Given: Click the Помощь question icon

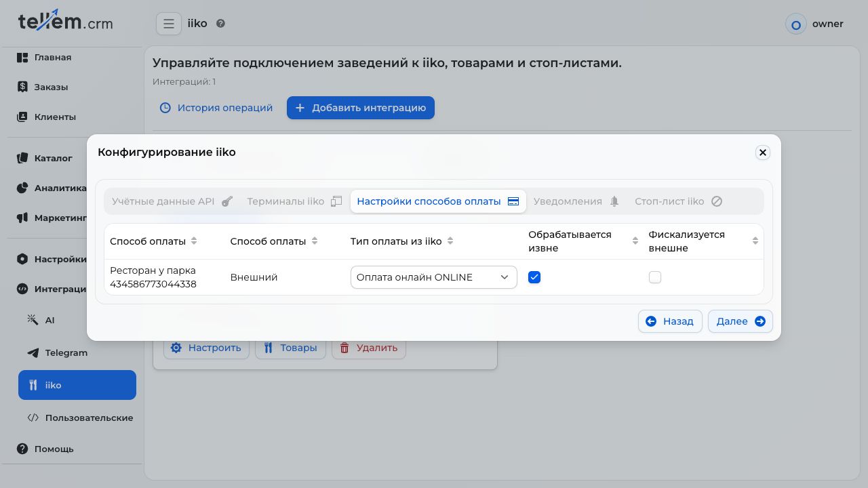Looking at the screenshot, I should point(22,449).
